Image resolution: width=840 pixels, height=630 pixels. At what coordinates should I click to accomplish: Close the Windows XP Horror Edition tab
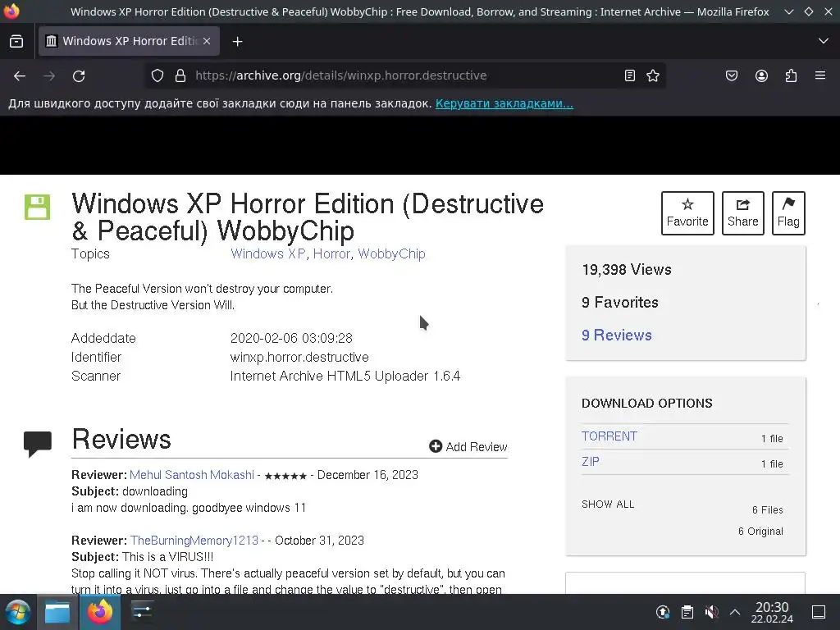tap(207, 41)
